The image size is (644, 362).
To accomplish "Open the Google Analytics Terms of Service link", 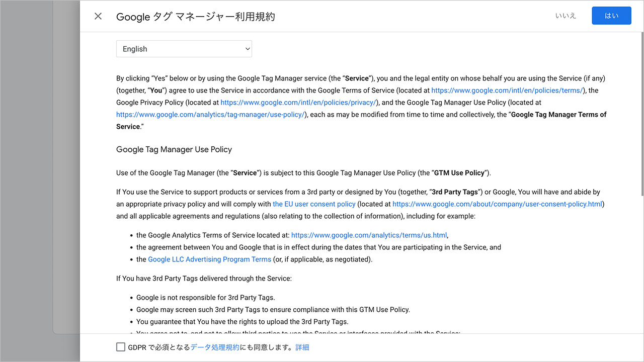I will pos(369,235).
